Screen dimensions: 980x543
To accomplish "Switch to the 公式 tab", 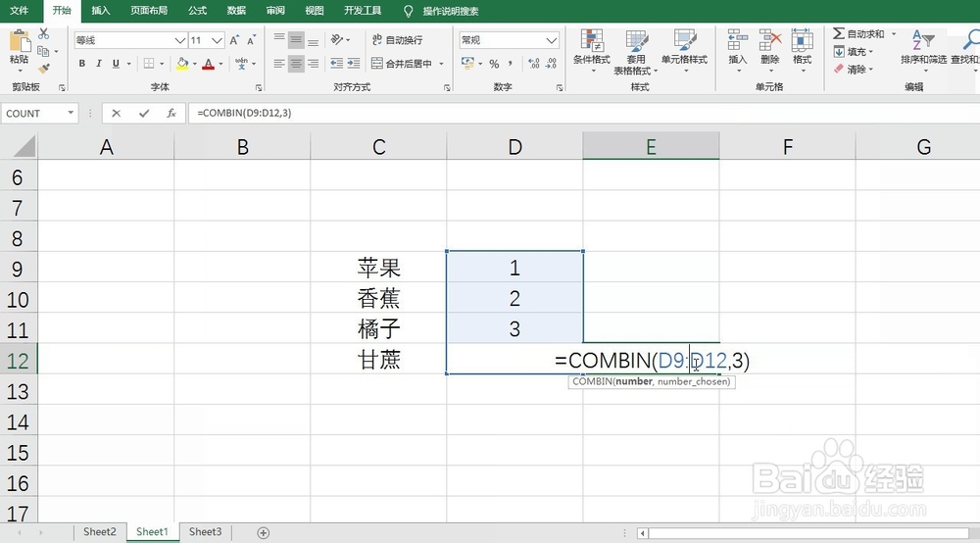I will [x=198, y=11].
